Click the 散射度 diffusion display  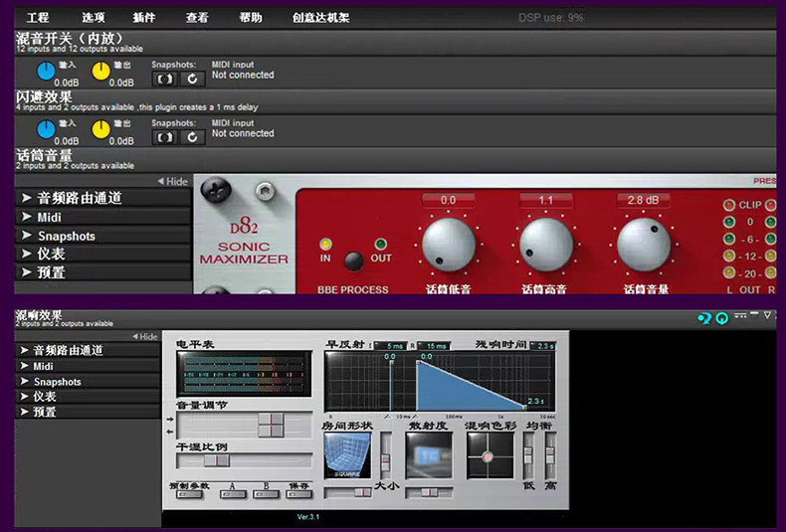[x=429, y=455]
